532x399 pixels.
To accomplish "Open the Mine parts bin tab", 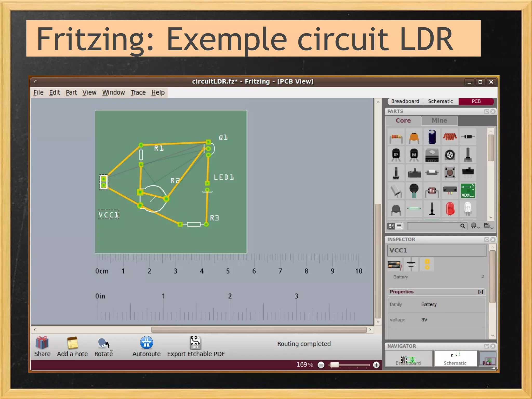I will [x=439, y=121].
